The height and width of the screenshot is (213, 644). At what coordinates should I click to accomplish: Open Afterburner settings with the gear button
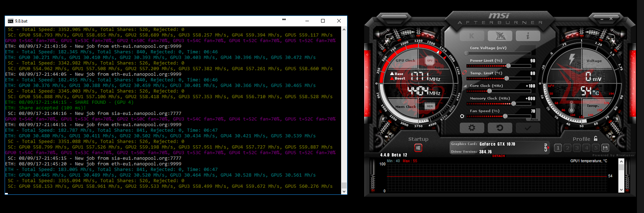coord(472,128)
